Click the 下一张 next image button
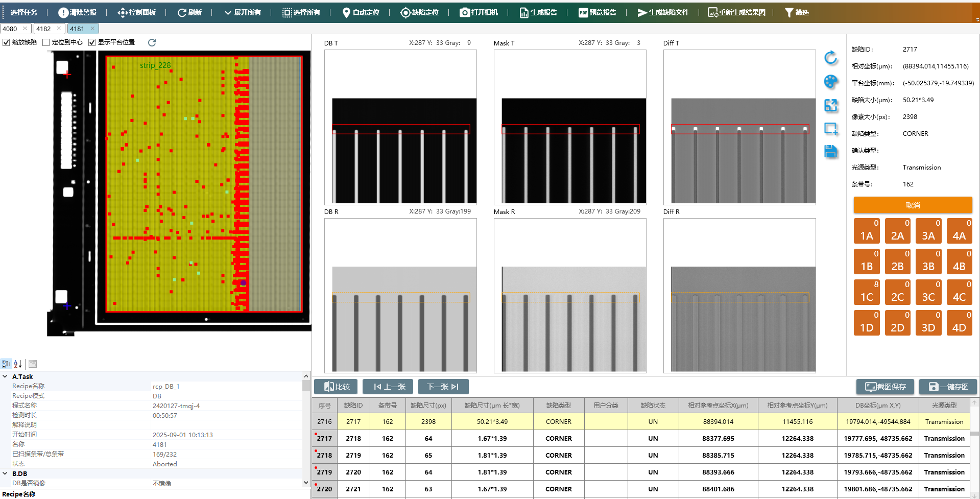 [x=443, y=387]
